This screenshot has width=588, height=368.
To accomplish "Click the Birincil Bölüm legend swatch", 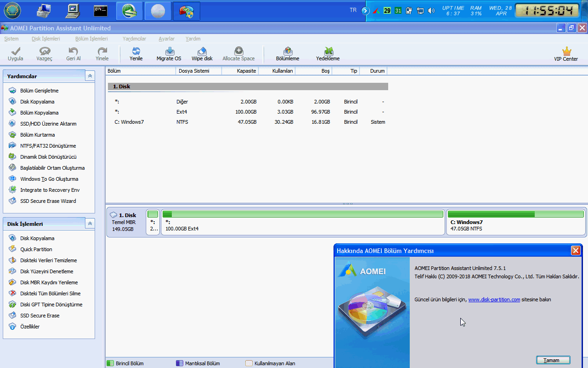I will coord(110,363).
